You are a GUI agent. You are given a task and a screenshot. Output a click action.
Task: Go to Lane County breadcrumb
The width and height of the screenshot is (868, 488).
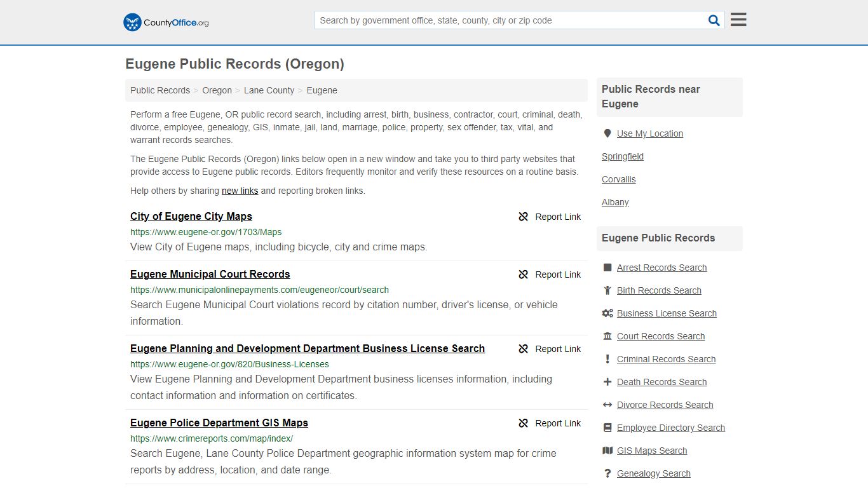pyautogui.click(x=269, y=90)
